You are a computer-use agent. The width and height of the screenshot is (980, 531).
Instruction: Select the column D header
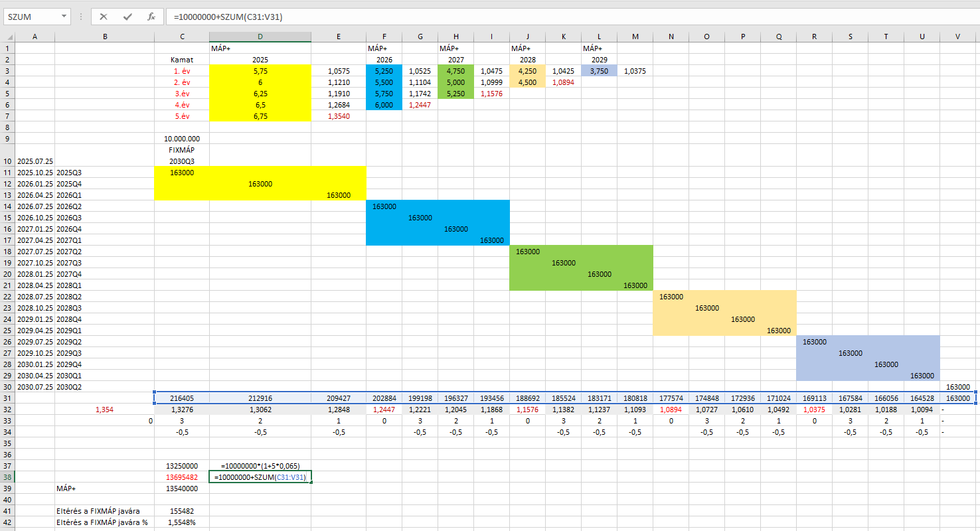click(260, 37)
